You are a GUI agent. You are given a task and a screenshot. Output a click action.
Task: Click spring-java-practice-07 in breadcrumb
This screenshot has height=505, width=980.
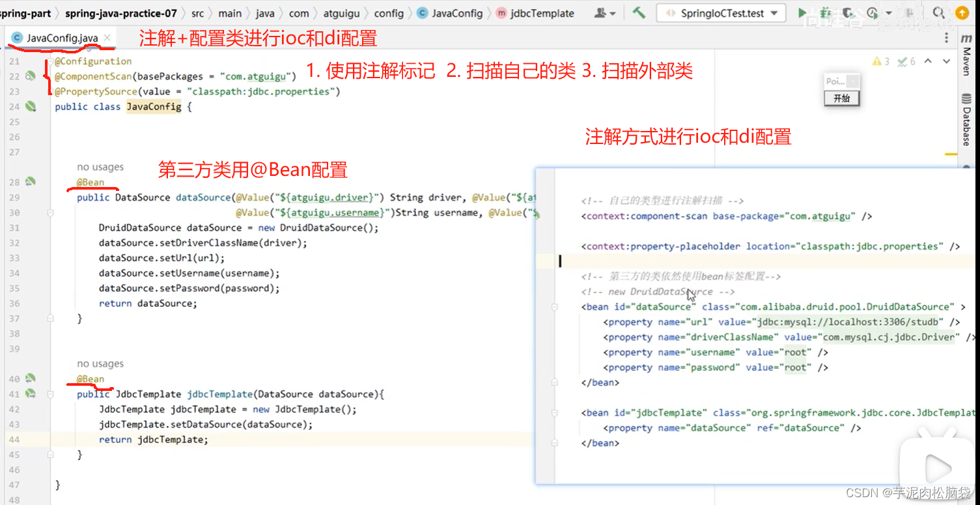(120, 13)
